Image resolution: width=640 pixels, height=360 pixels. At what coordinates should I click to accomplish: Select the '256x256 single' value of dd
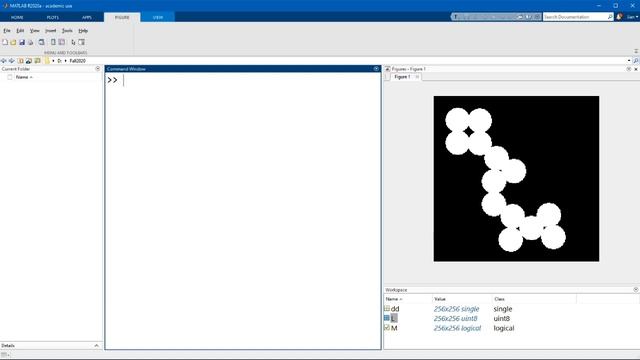456,309
